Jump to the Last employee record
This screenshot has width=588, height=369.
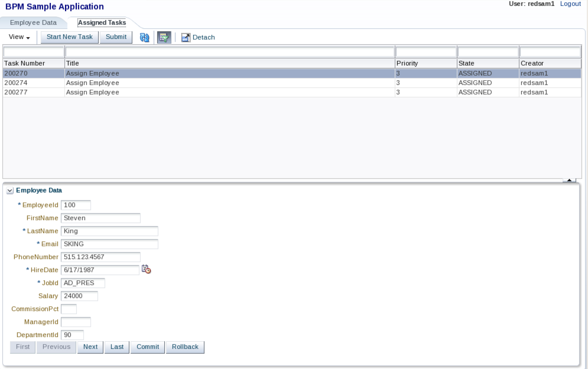pos(117,347)
